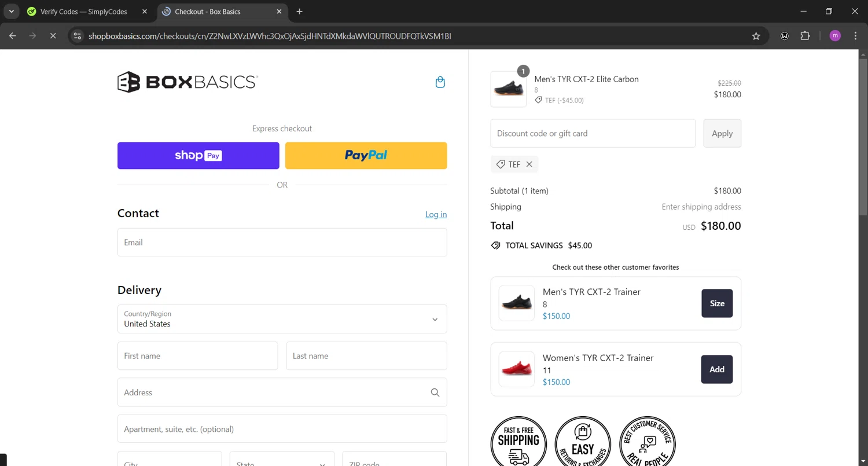Expand the Country/Region dropdown
This screenshot has width=868, height=466.
click(282, 319)
